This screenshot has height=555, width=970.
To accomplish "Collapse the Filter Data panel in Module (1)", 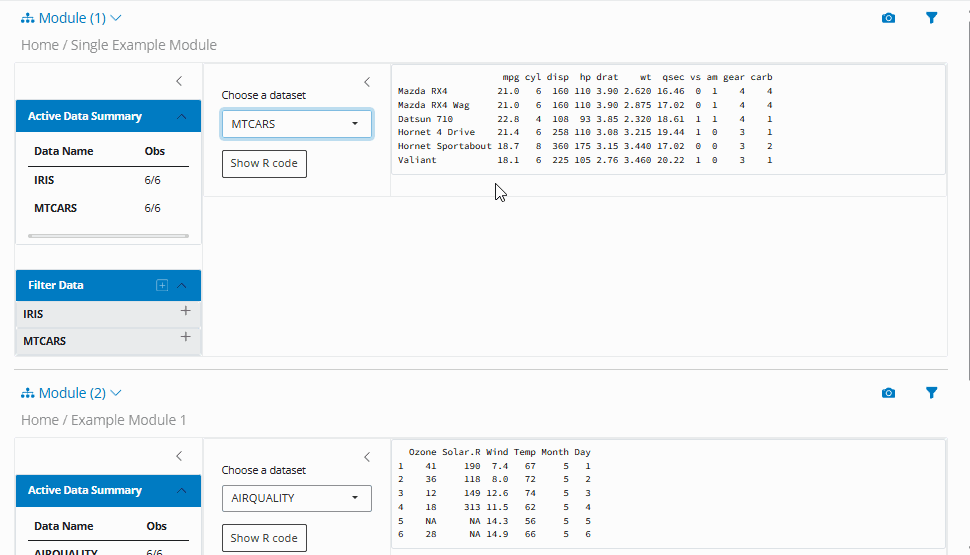I will [182, 285].
